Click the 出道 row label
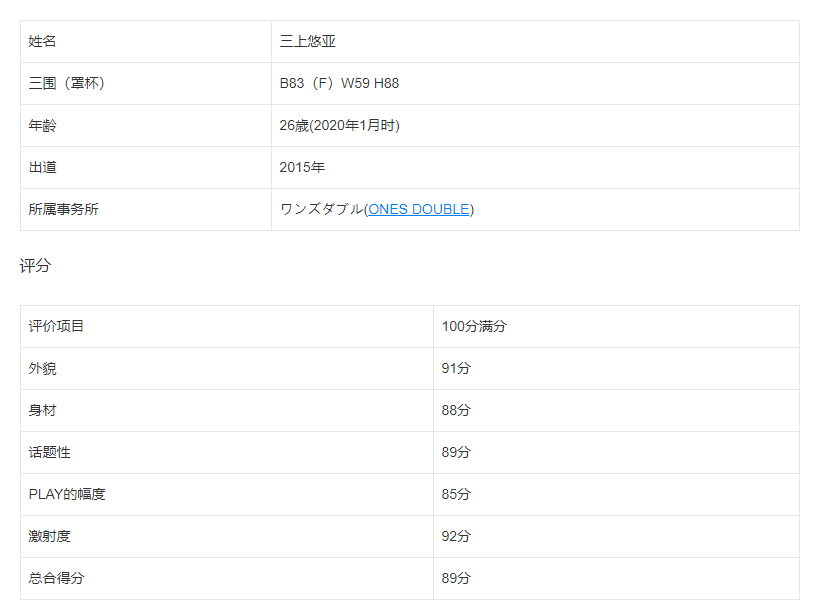Image resolution: width=813 pixels, height=610 pixels. [43, 167]
